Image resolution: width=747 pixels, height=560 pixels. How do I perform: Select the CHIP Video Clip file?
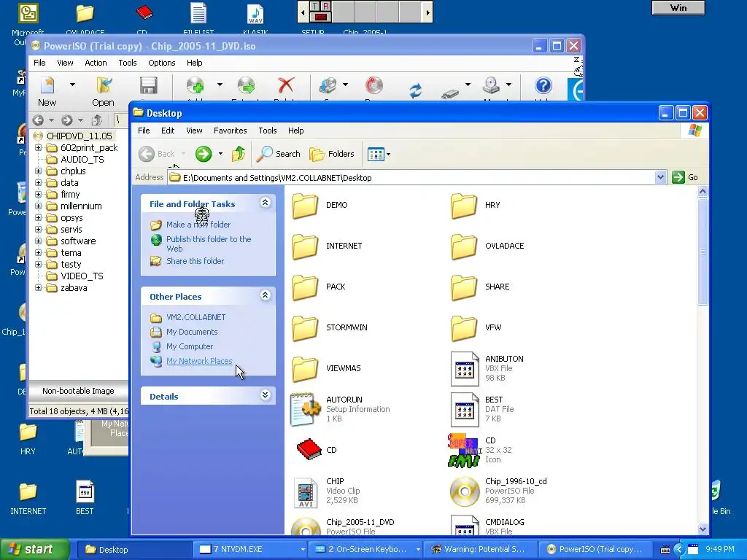pyautogui.click(x=306, y=492)
